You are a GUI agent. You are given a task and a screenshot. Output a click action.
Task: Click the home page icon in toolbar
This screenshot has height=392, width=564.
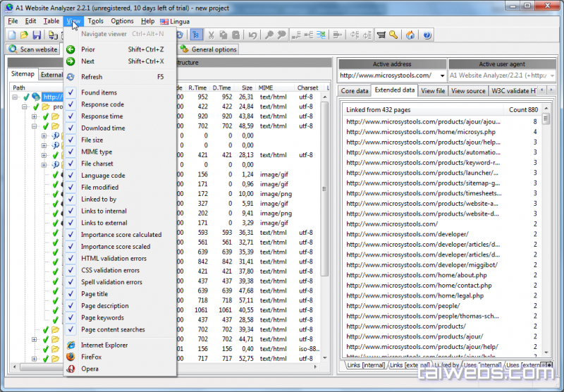point(410,35)
